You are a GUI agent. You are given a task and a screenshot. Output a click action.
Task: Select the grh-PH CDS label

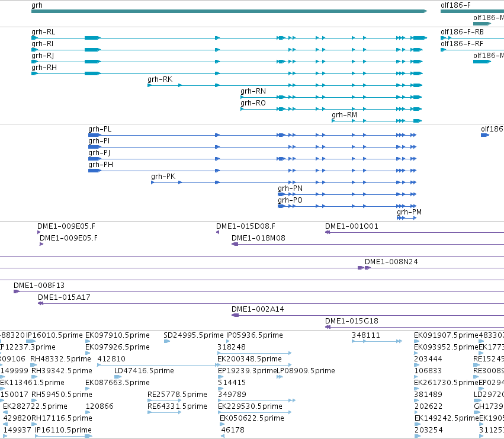pos(101,165)
